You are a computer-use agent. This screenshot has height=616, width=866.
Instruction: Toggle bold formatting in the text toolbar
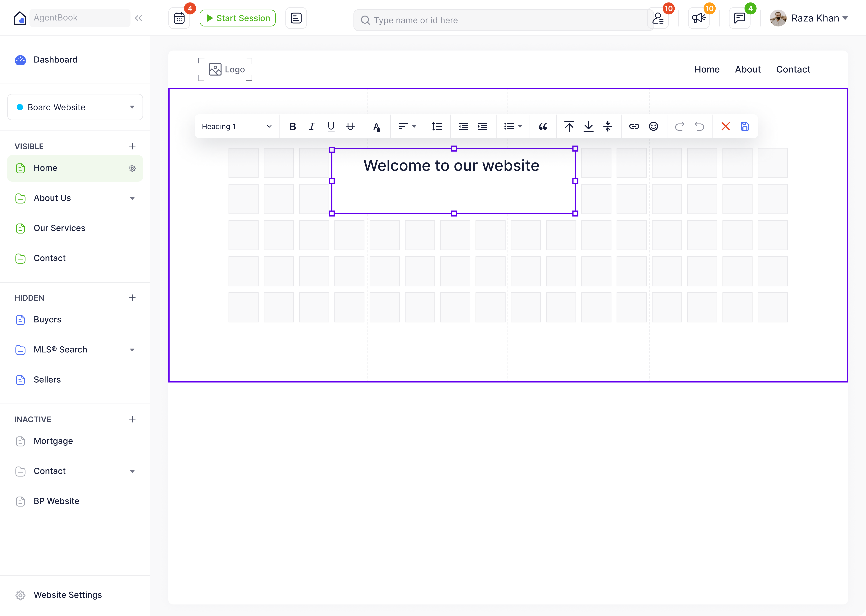coord(292,126)
